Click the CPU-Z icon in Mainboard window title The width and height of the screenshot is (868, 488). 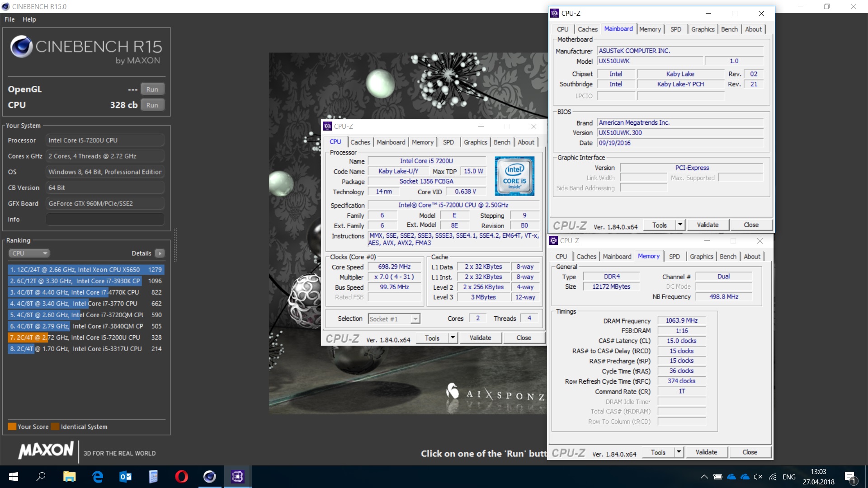coord(555,14)
